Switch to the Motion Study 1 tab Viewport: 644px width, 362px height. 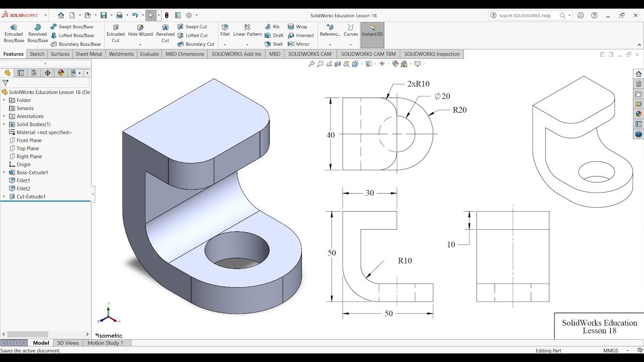105,343
